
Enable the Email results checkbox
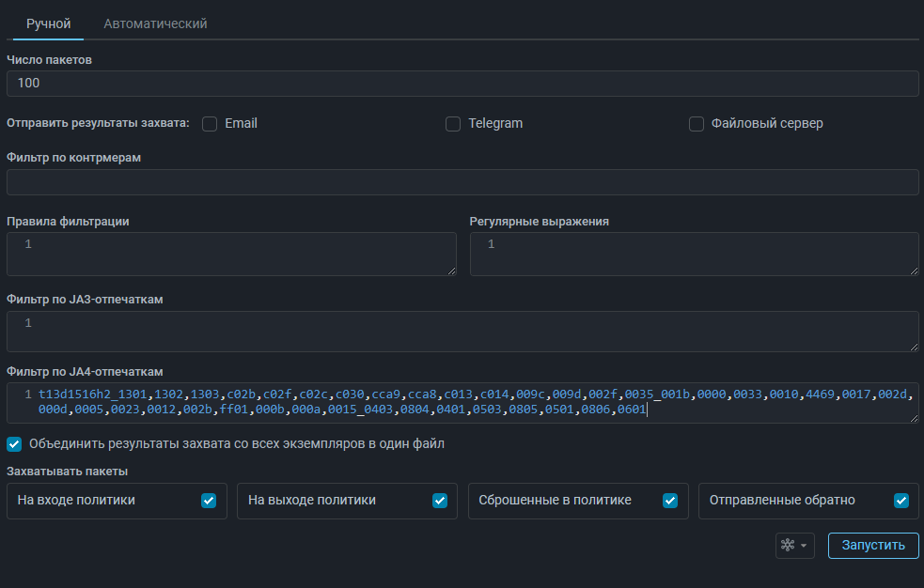click(x=210, y=124)
